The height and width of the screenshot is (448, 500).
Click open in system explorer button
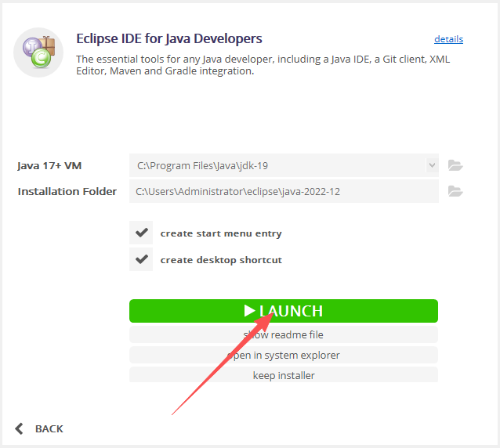tap(284, 355)
